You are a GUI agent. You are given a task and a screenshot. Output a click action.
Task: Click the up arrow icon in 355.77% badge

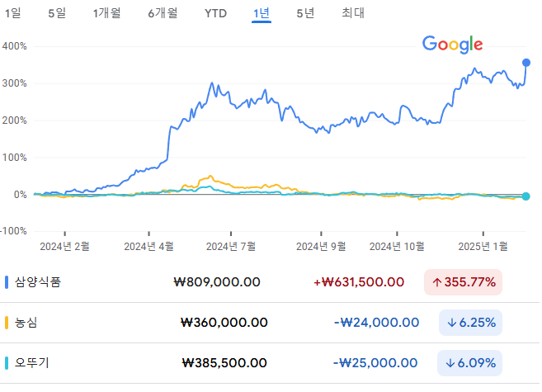point(437,283)
